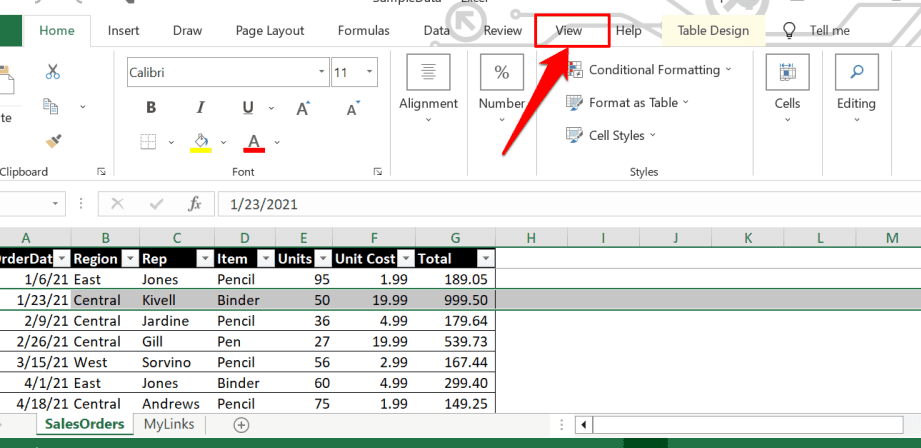This screenshot has height=448, width=921.
Task: Open the Units column filter dropdown
Action: pos(323,259)
